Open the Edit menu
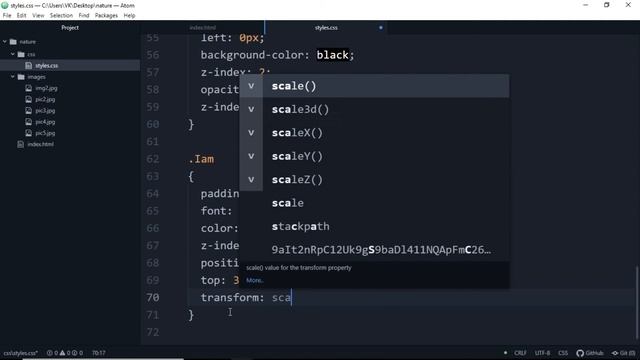The image size is (640, 360). tap(21, 16)
